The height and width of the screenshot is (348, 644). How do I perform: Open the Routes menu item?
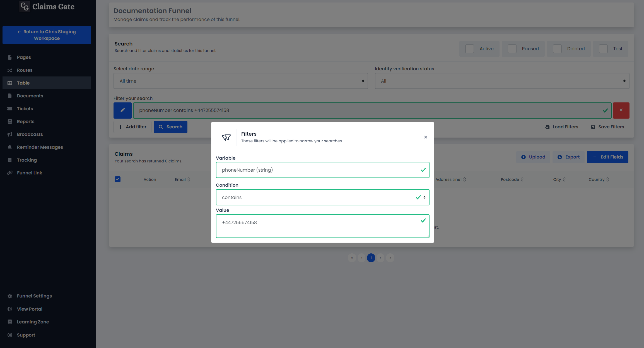(x=47, y=70)
